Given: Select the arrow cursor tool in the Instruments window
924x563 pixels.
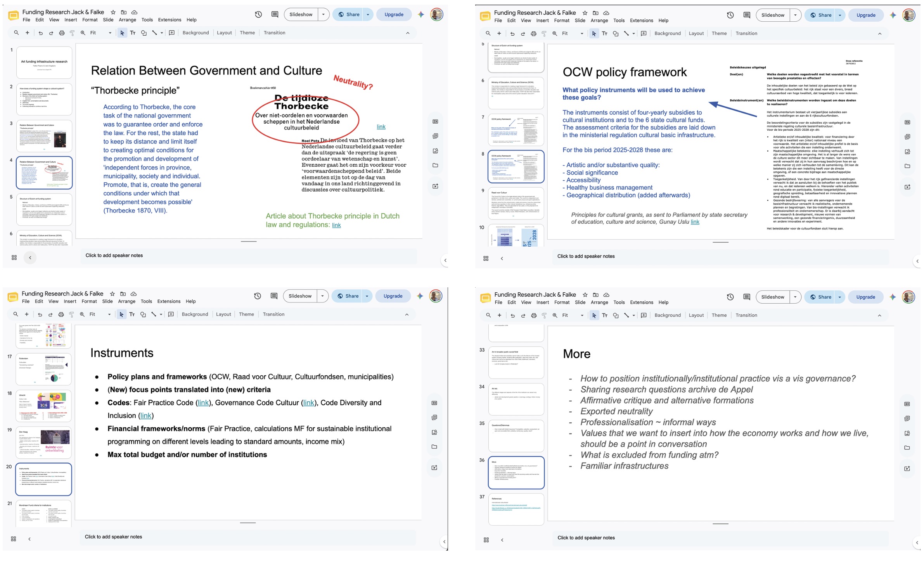Looking at the screenshot, I should click(x=121, y=314).
